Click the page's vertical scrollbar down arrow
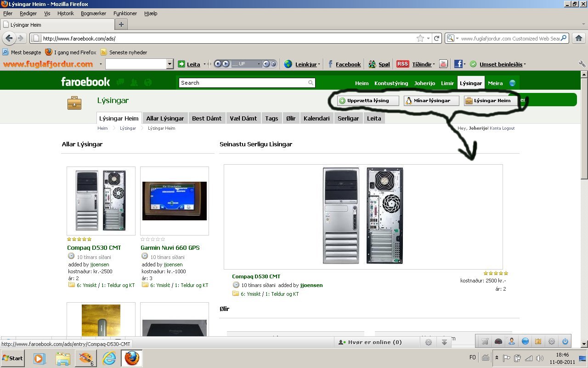 (584, 344)
